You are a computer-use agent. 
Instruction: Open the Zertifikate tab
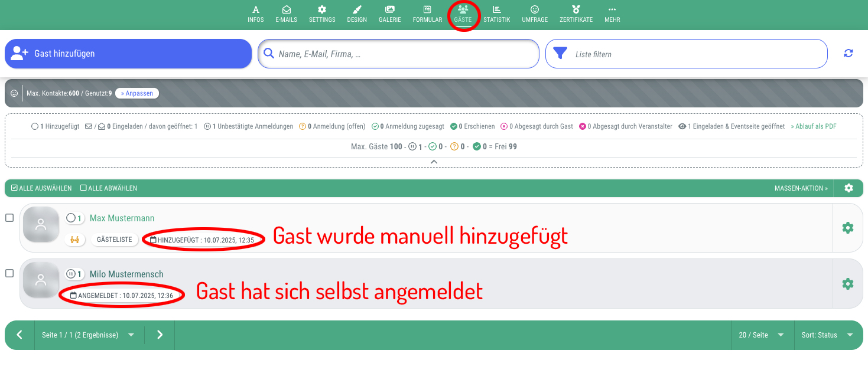576,14
